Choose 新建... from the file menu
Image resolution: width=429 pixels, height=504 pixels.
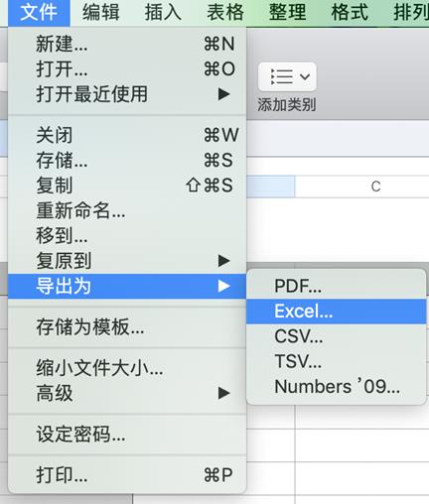[x=127, y=44]
